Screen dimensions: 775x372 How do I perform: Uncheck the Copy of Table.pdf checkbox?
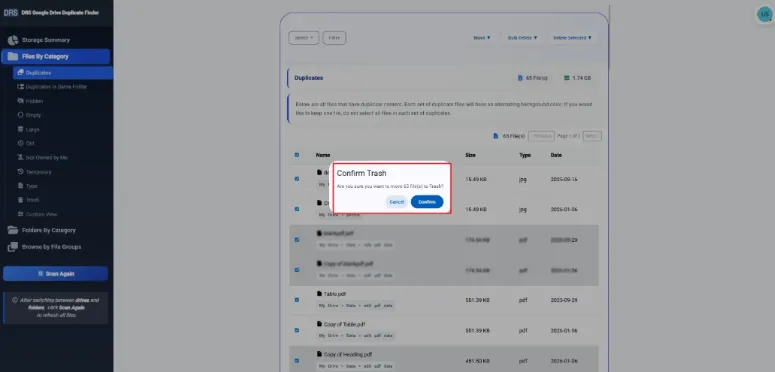[x=297, y=330]
